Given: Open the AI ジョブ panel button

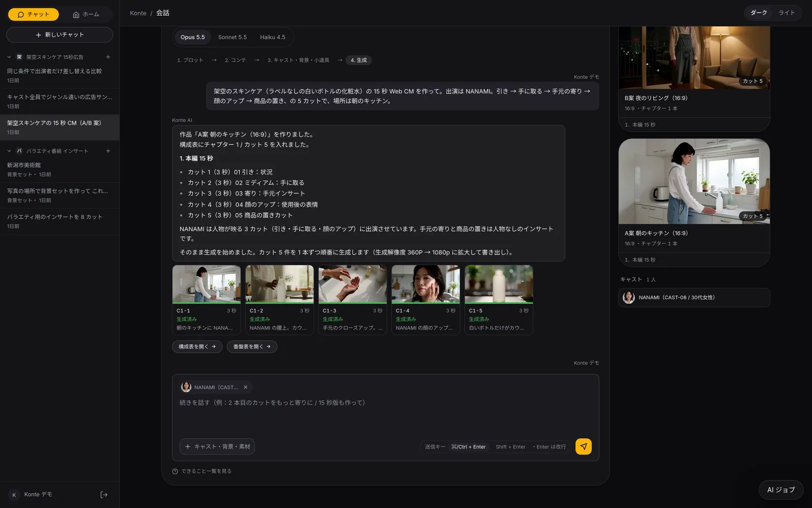Looking at the screenshot, I should [x=781, y=490].
